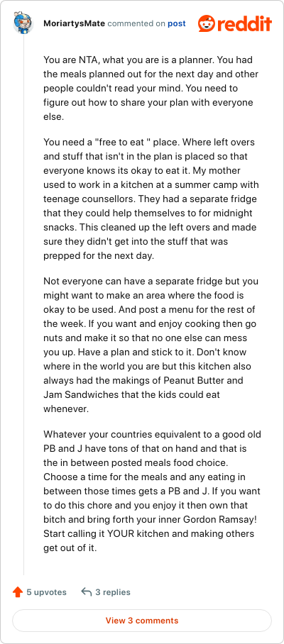Upvote with the orange arrow icon
The height and width of the screenshot is (644, 284).
[18, 592]
